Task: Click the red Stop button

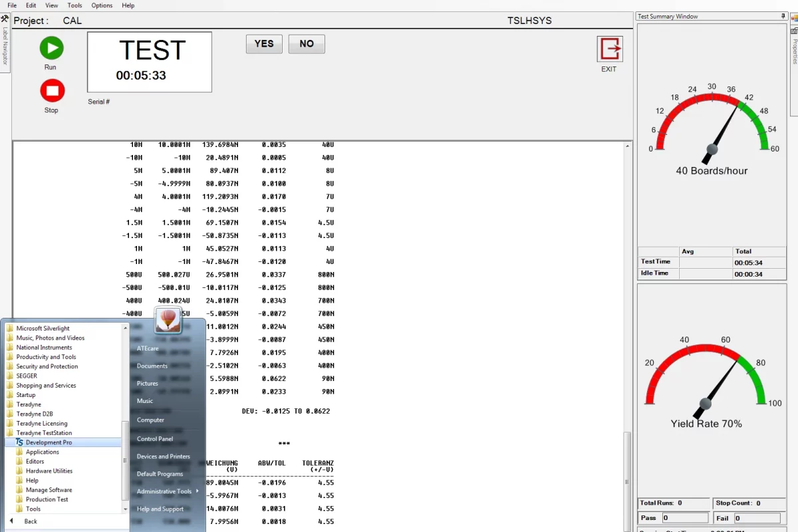Action: click(x=52, y=90)
